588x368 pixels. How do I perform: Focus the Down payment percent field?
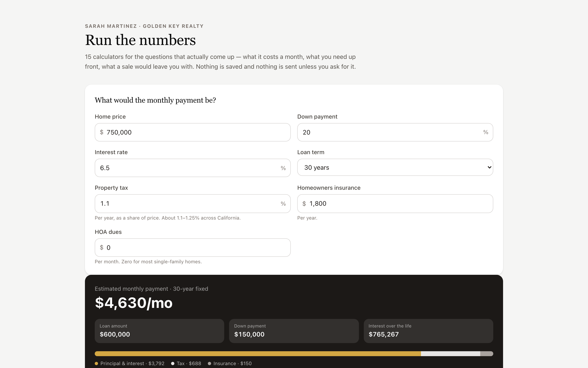(395, 132)
